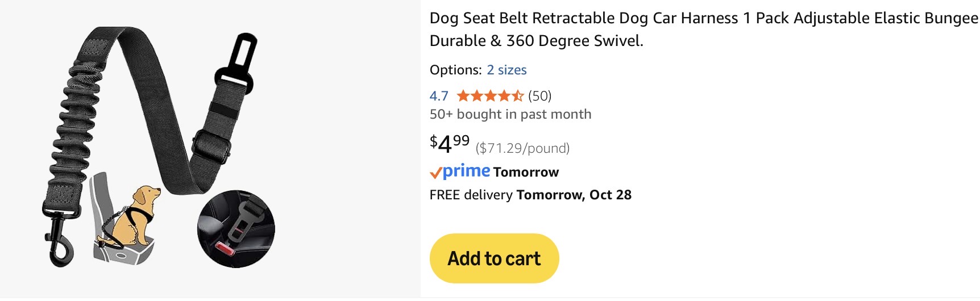980x301 pixels.
Task: Click the bold Tomorrow text beside Prime
Action: pos(526,172)
